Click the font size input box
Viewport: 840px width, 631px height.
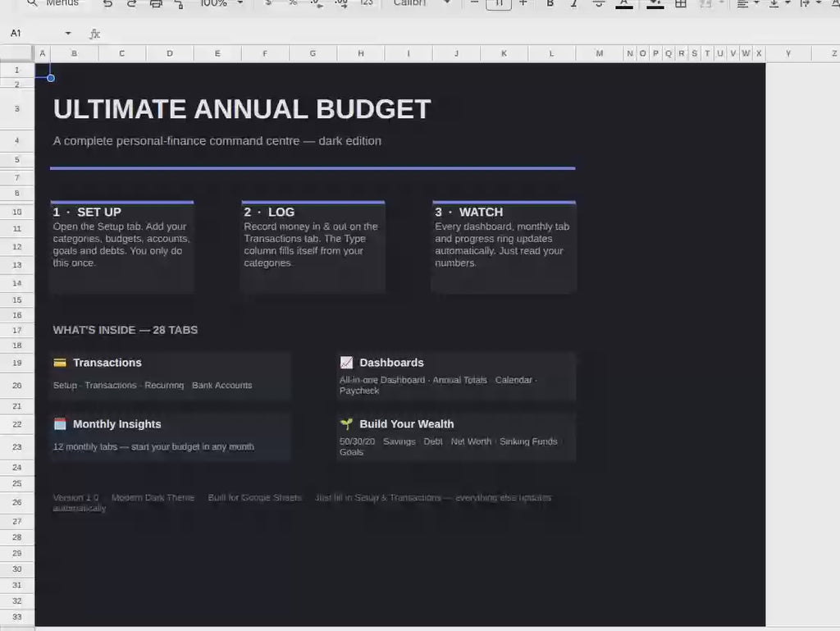pos(498,4)
